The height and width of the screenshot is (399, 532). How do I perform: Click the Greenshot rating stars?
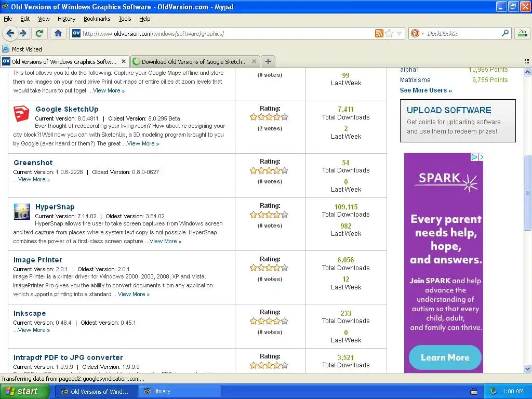pyautogui.click(x=269, y=170)
